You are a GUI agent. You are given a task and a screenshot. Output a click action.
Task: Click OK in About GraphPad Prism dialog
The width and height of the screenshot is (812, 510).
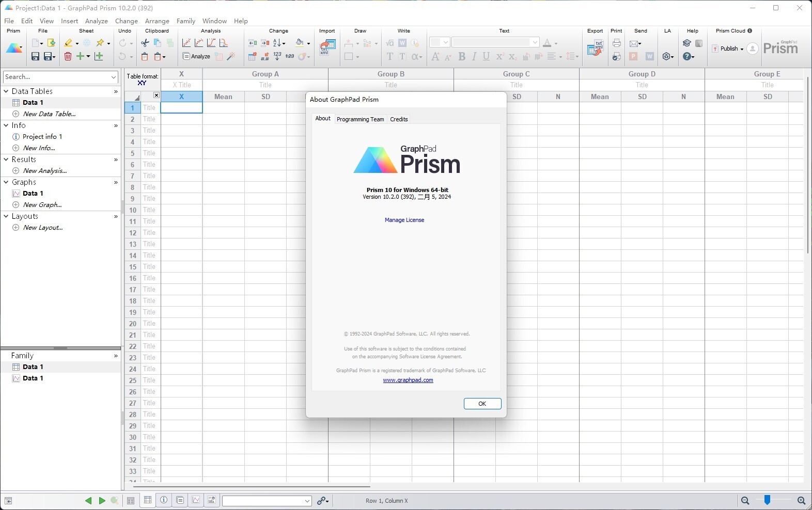482,404
